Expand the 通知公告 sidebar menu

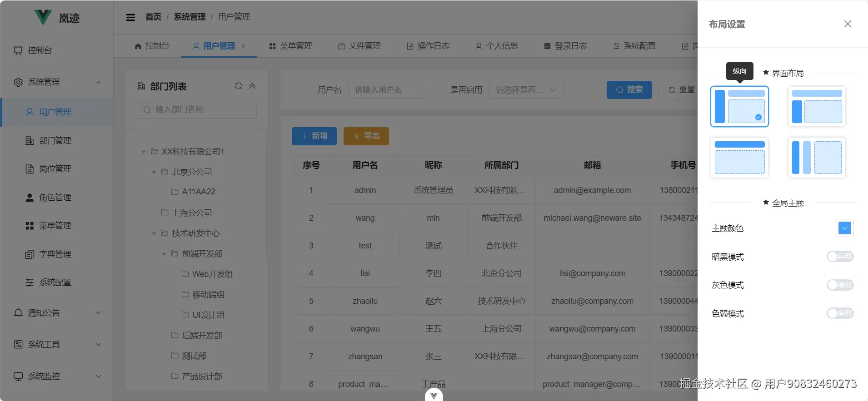click(x=57, y=313)
